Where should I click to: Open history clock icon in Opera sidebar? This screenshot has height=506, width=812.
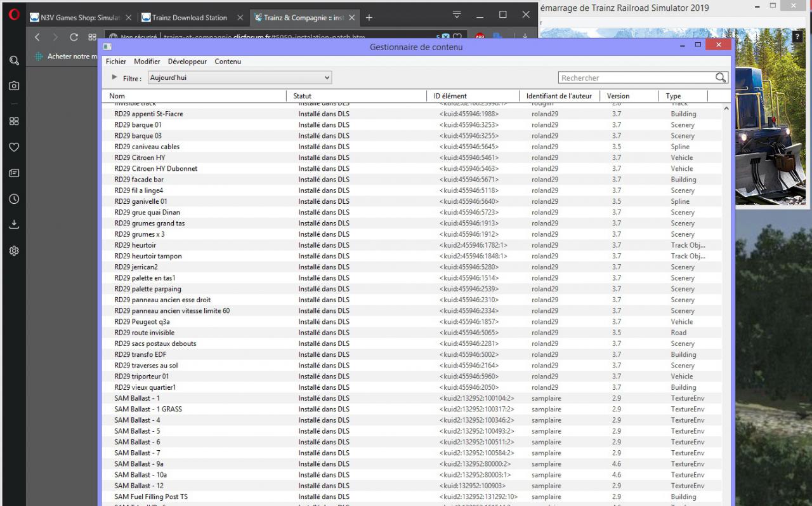(x=14, y=199)
